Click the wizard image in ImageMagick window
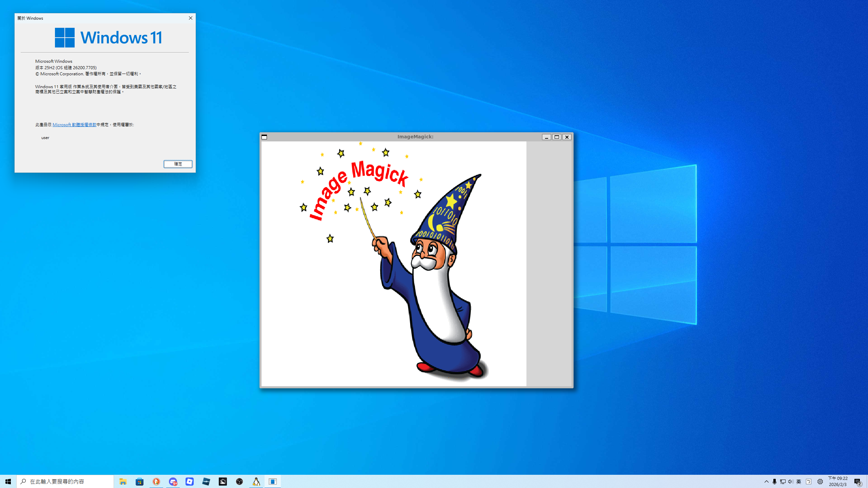The height and width of the screenshot is (488, 868). pyautogui.click(x=394, y=263)
